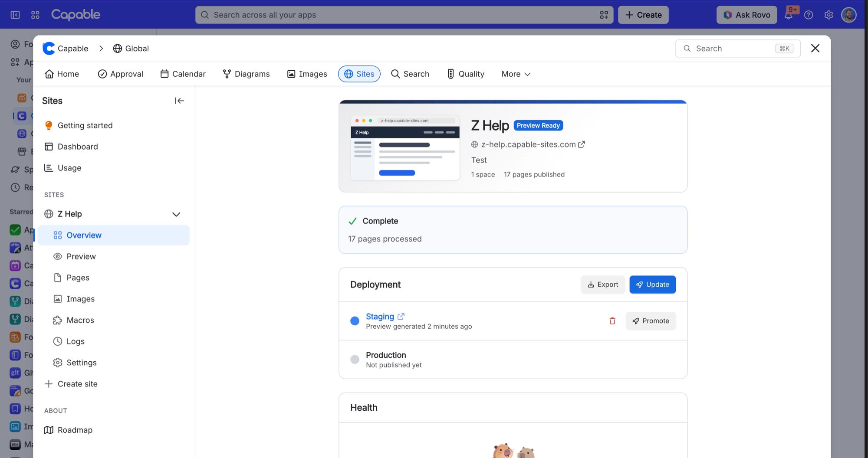This screenshot has width=868, height=458.
Task: Switch to the Search tab
Action: [410, 74]
